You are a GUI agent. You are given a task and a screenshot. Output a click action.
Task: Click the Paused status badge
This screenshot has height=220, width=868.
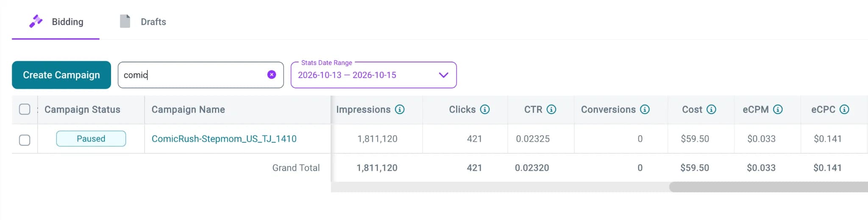(91, 139)
